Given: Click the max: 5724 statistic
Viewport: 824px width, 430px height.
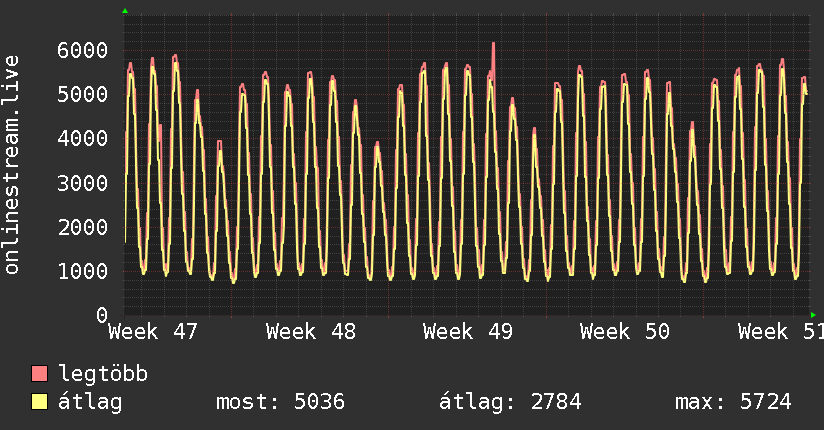Looking at the screenshot, I should (x=733, y=402).
